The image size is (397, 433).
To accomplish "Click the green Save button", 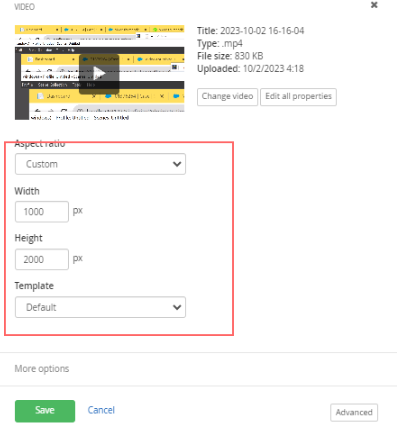I will [x=45, y=411].
